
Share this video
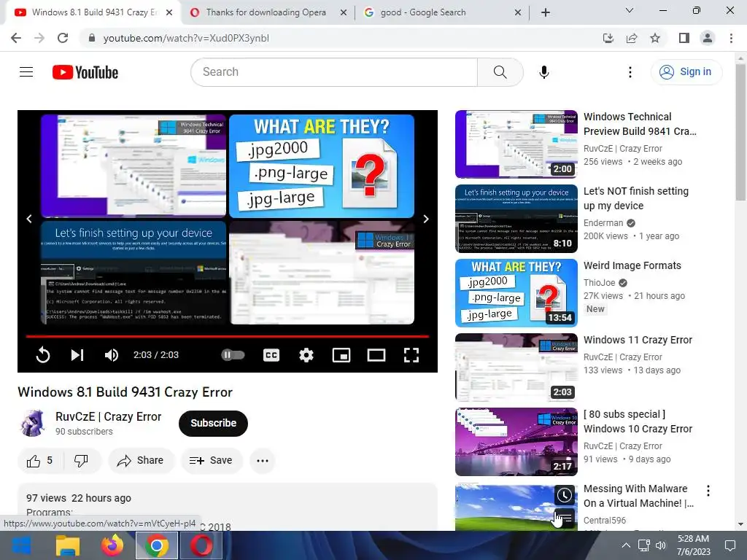pyautogui.click(x=141, y=461)
